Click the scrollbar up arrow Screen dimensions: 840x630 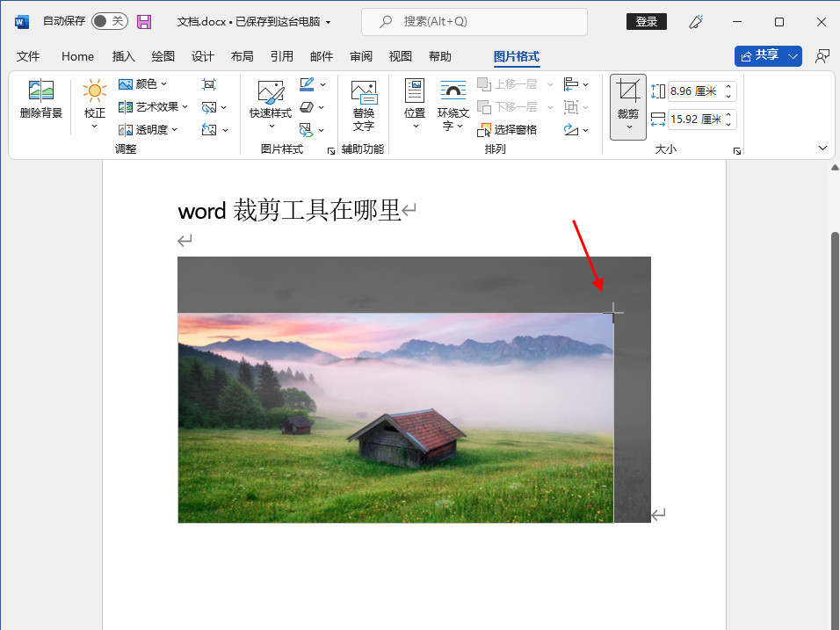tap(835, 168)
